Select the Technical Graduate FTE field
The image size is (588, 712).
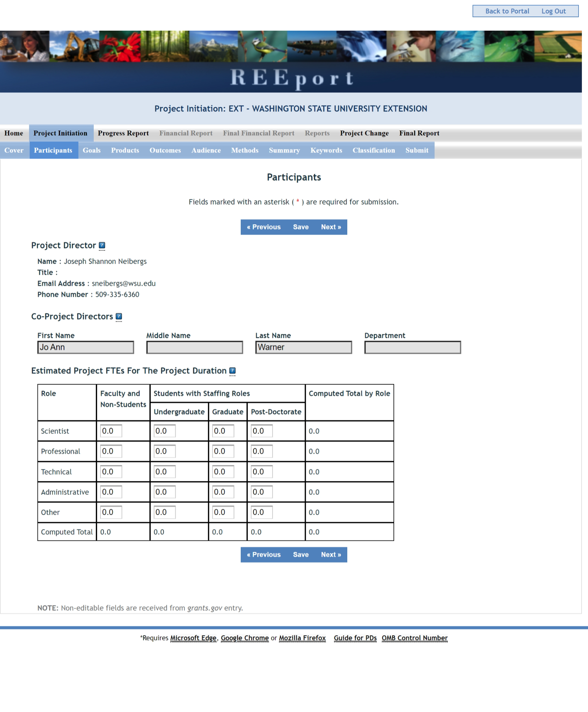223,472
